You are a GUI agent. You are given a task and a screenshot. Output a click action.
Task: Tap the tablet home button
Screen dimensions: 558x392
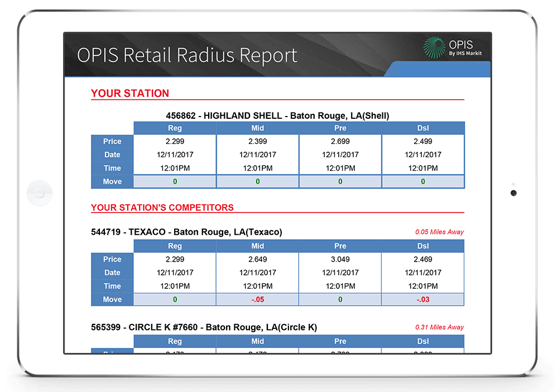point(40,193)
